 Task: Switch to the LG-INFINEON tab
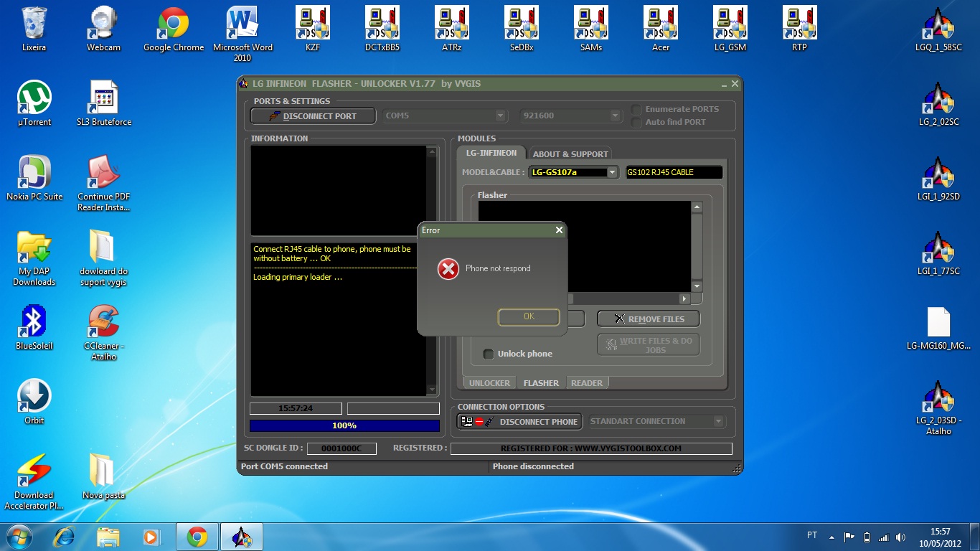pos(491,153)
